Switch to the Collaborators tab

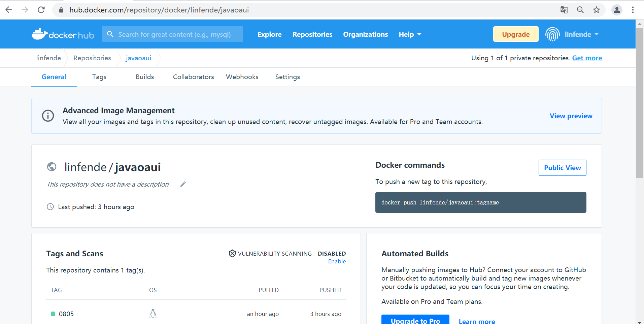194,77
